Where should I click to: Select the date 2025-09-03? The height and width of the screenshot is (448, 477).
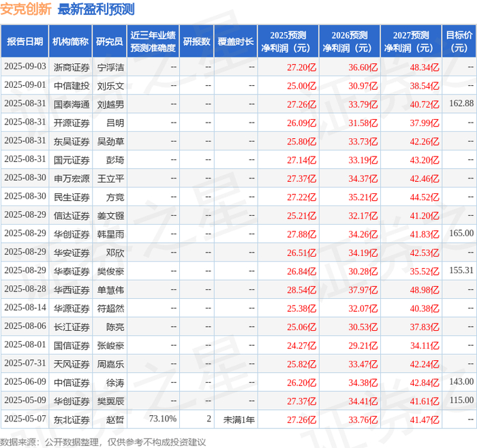point(25,67)
